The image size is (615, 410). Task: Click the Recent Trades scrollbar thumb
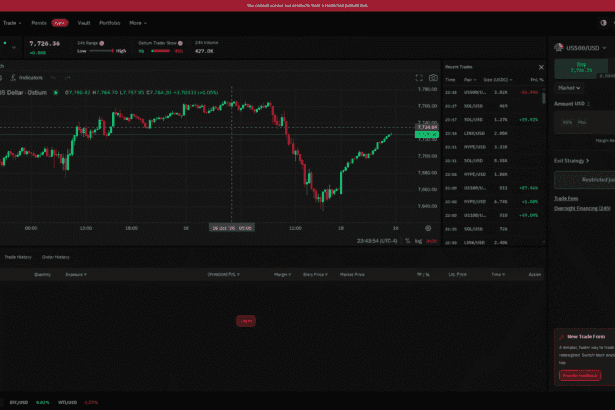[x=544, y=98]
